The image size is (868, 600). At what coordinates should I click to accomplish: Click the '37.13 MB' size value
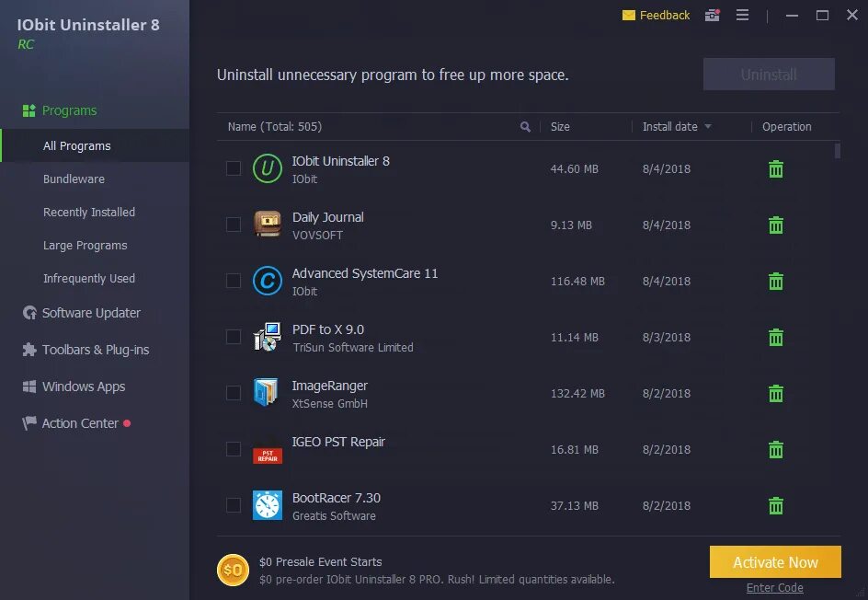[x=574, y=506]
